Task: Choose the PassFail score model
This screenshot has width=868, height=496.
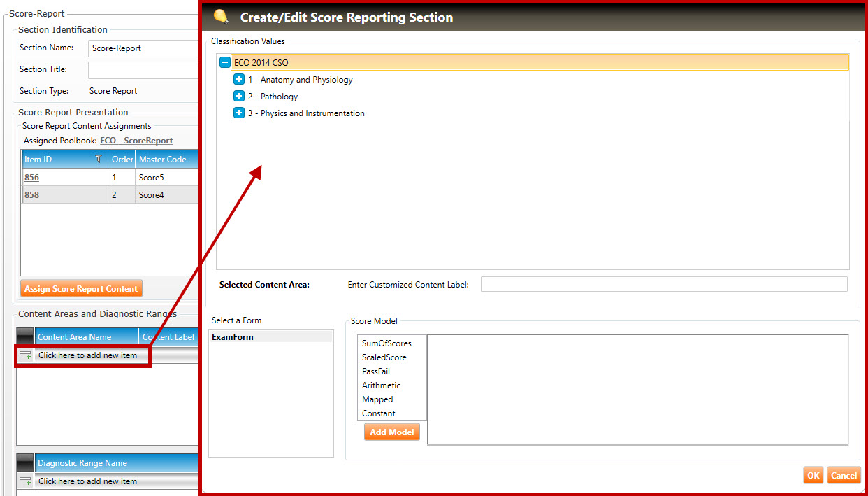Action: [x=376, y=371]
